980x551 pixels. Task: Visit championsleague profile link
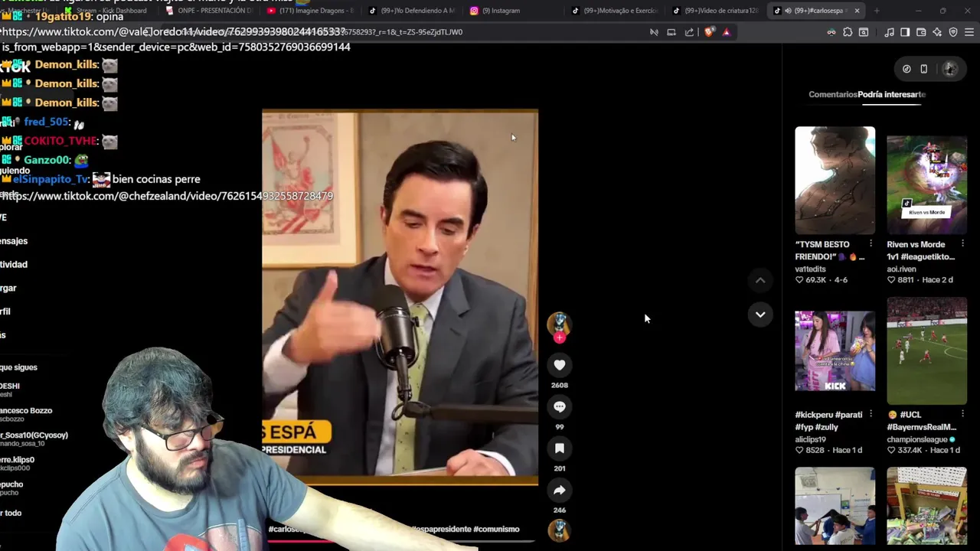pyautogui.click(x=917, y=439)
